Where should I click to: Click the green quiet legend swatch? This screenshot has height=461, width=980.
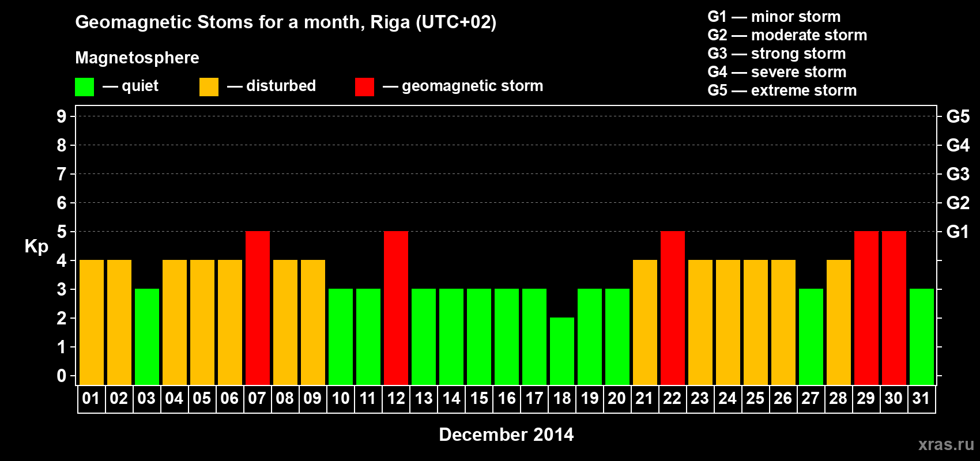[x=84, y=87]
